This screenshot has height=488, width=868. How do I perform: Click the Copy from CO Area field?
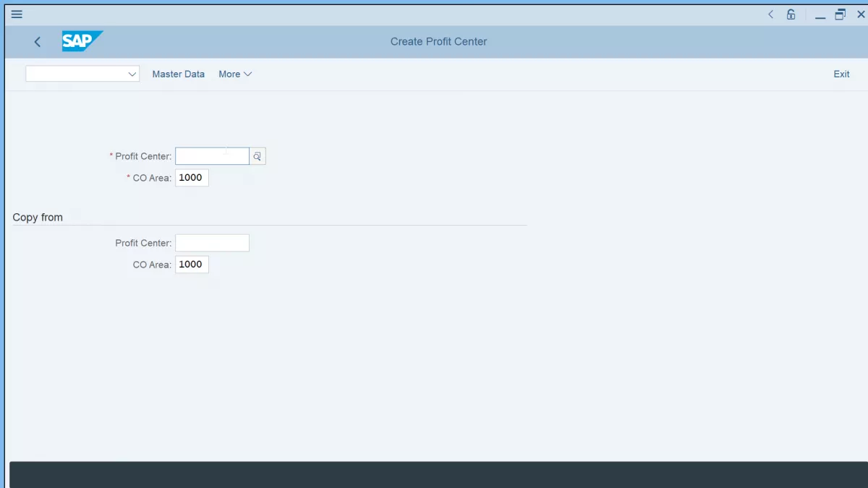(x=192, y=265)
